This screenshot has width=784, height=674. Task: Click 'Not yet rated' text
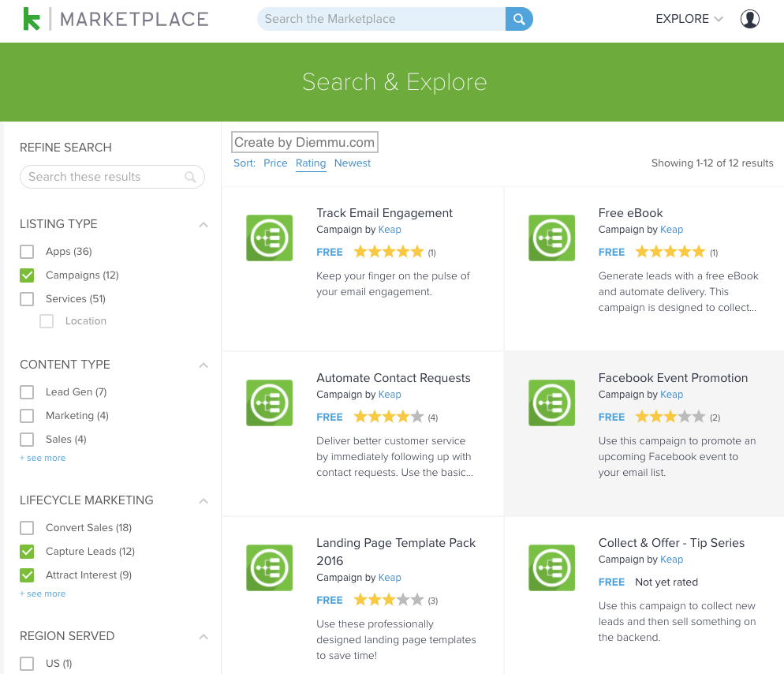(x=666, y=582)
